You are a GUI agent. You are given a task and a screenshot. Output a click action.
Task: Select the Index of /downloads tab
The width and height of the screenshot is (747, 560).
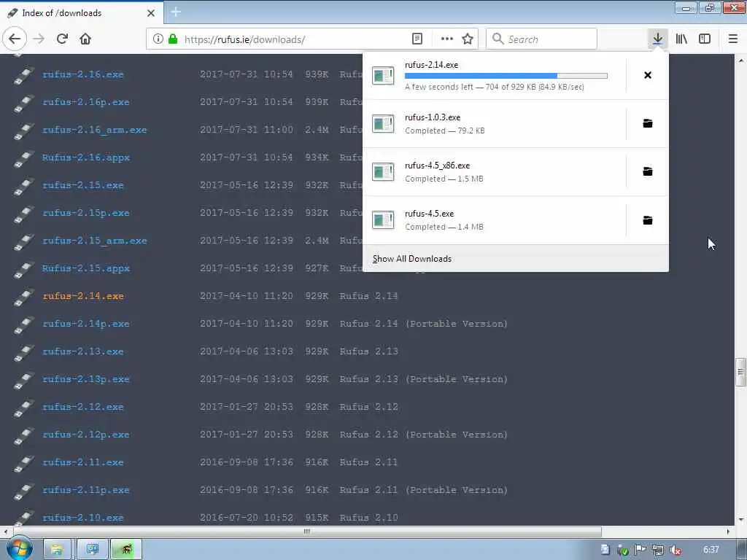[81, 13]
